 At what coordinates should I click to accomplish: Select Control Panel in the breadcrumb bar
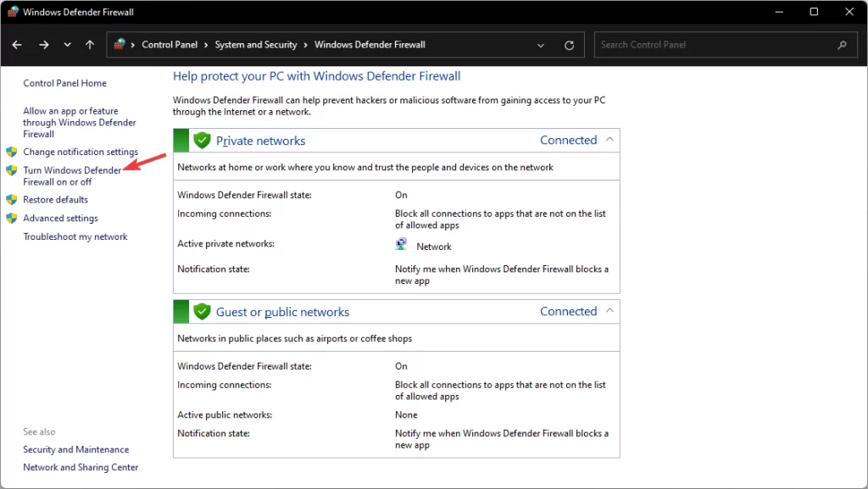(169, 44)
